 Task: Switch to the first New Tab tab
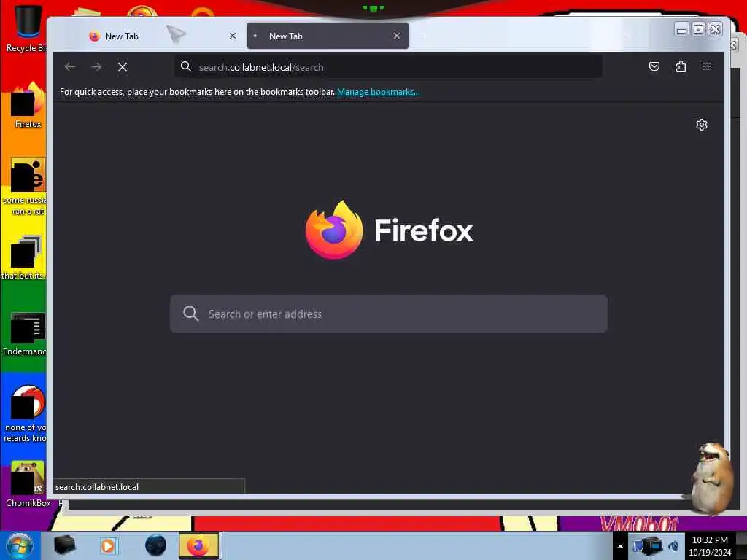pyautogui.click(x=162, y=36)
